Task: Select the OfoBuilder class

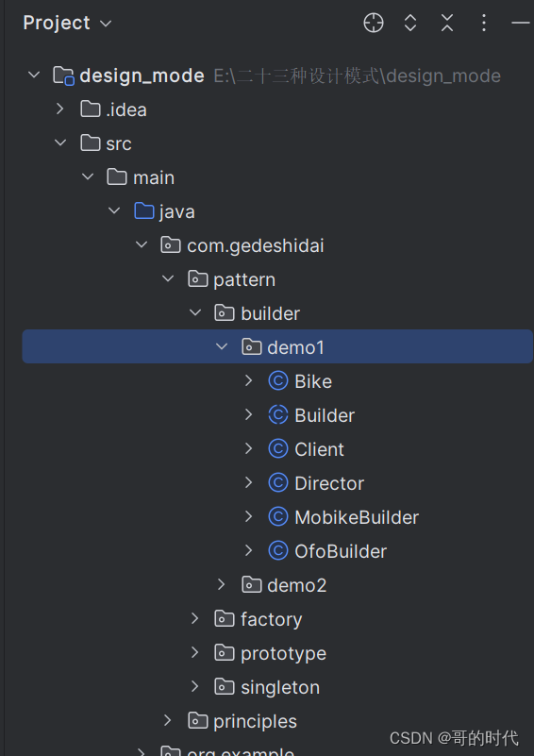Action: pyautogui.click(x=341, y=551)
